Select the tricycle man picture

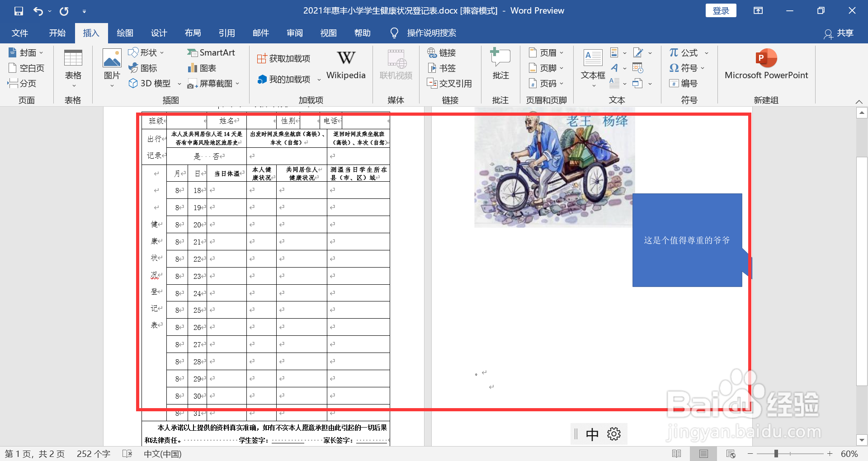point(554,167)
